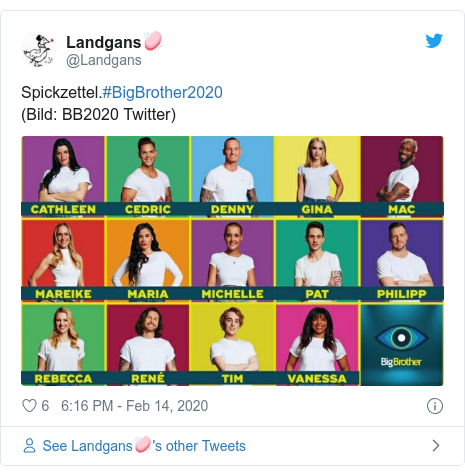Open the #BigBrother2020 hashtag link
The height and width of the screenshot is (475, 465).
pyautogui.click(x=162, y=93)
